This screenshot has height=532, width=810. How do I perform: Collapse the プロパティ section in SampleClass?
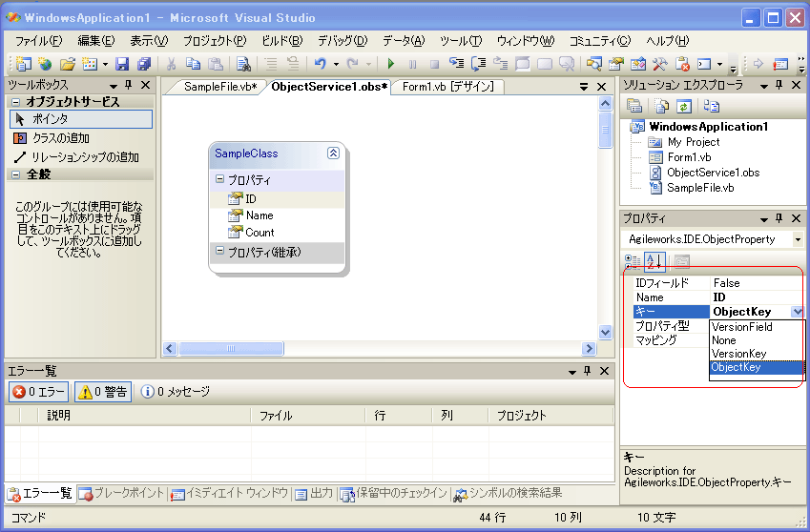(x=219, y=179)
